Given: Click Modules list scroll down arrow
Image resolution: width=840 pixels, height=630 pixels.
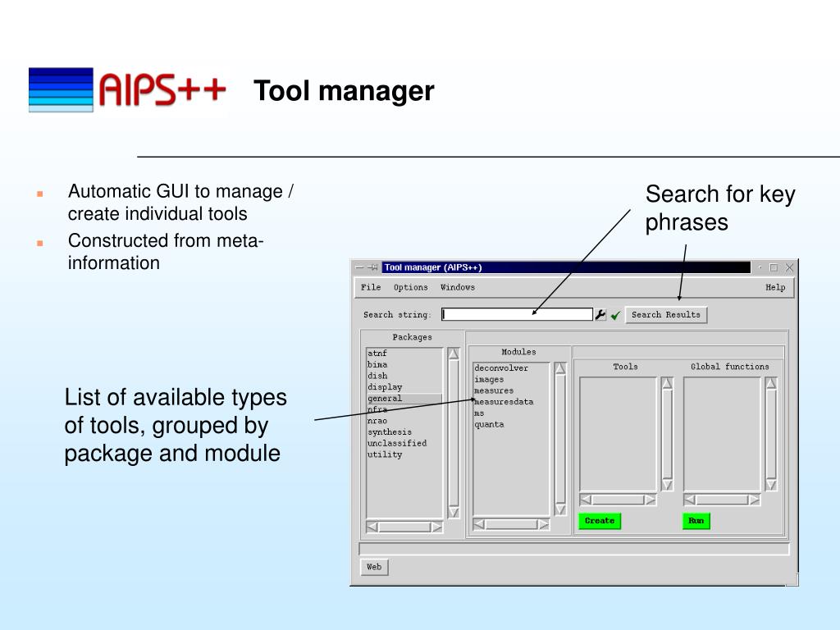Looking at the screenshot, I should tap(560, 509).
